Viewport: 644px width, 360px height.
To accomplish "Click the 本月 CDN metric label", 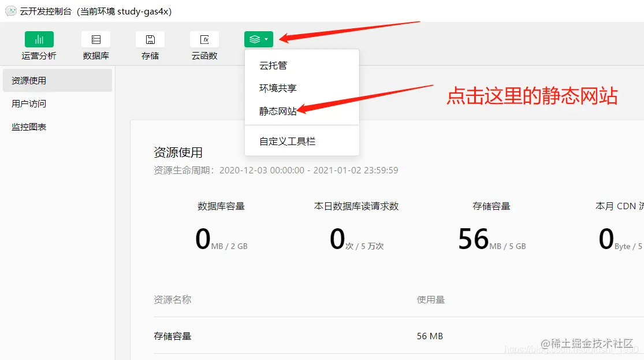I will pos(619,206).
